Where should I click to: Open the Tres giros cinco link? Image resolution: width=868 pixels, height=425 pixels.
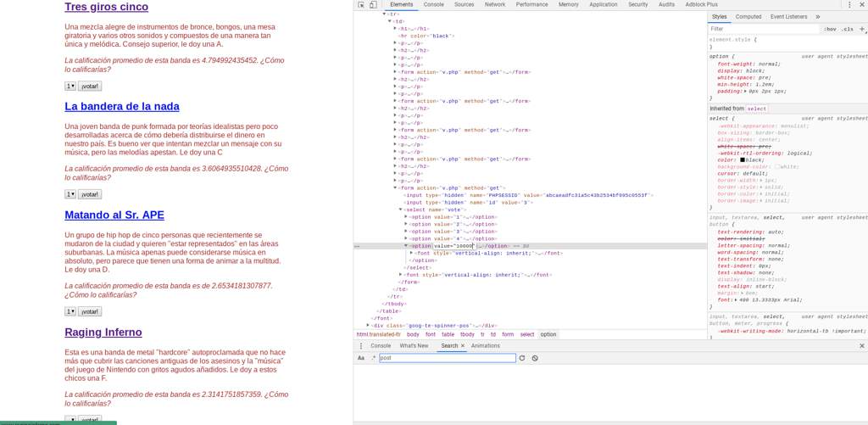[x=106, y=7]
